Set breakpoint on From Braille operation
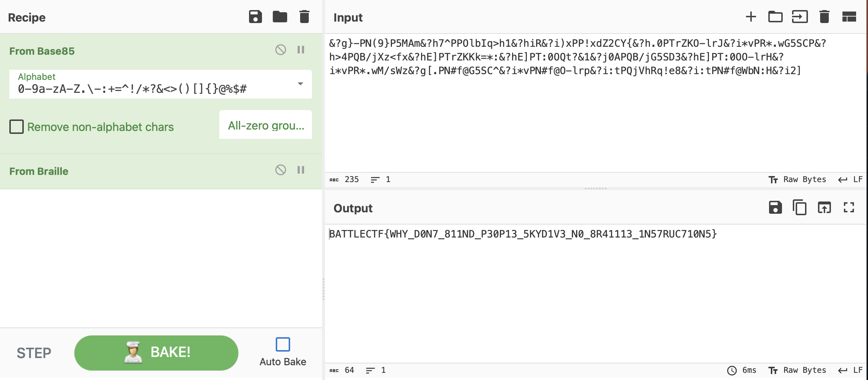 pos(301,170)
